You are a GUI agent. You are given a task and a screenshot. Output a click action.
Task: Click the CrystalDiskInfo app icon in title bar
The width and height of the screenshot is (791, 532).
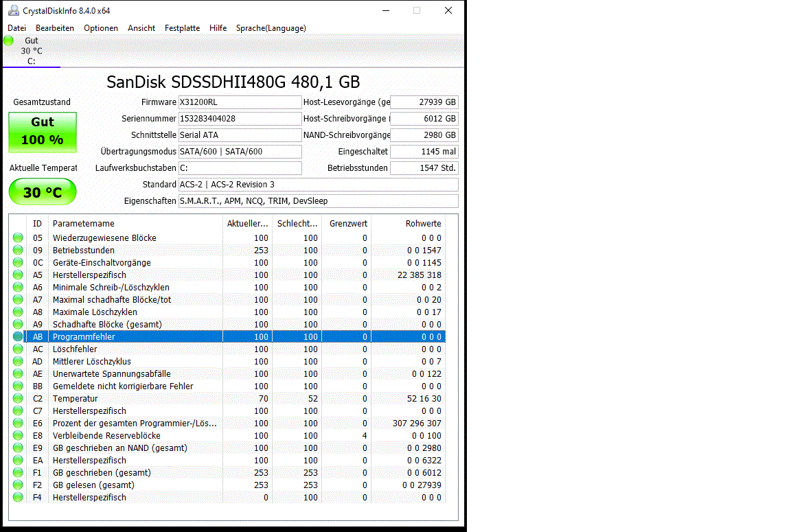pos(14,10)
